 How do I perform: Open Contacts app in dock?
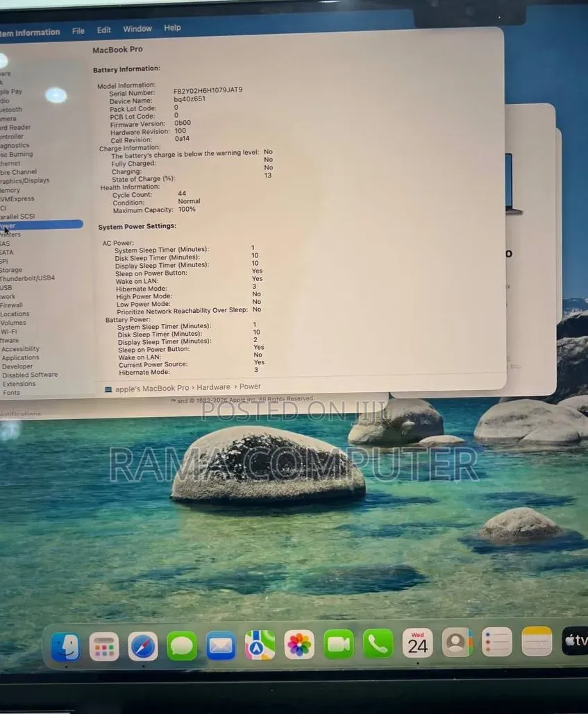tap(457, 643)
